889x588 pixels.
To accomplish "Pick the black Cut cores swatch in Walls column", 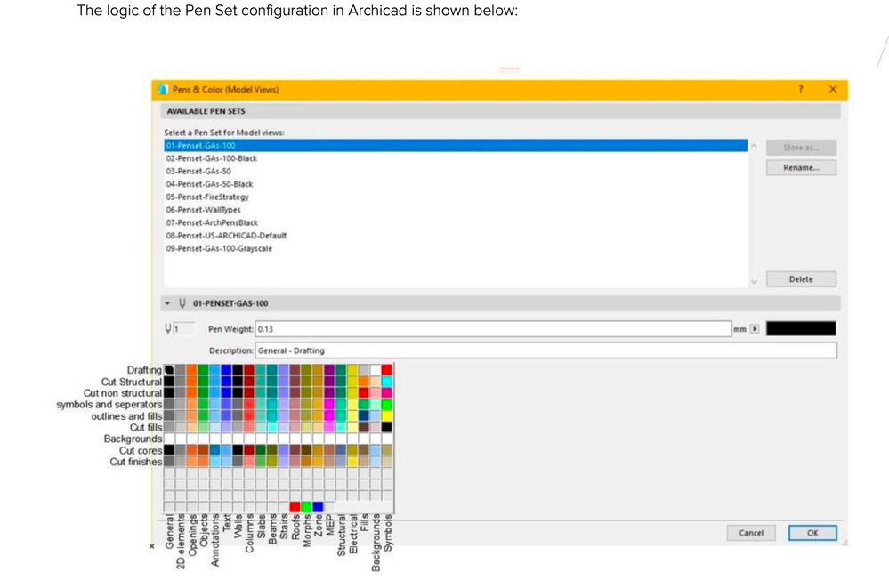I will coord(238,449).
